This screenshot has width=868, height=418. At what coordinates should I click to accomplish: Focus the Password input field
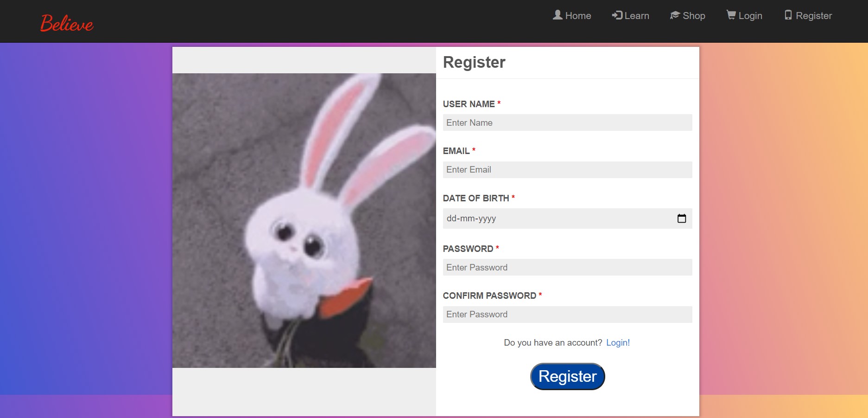(567, 267)
